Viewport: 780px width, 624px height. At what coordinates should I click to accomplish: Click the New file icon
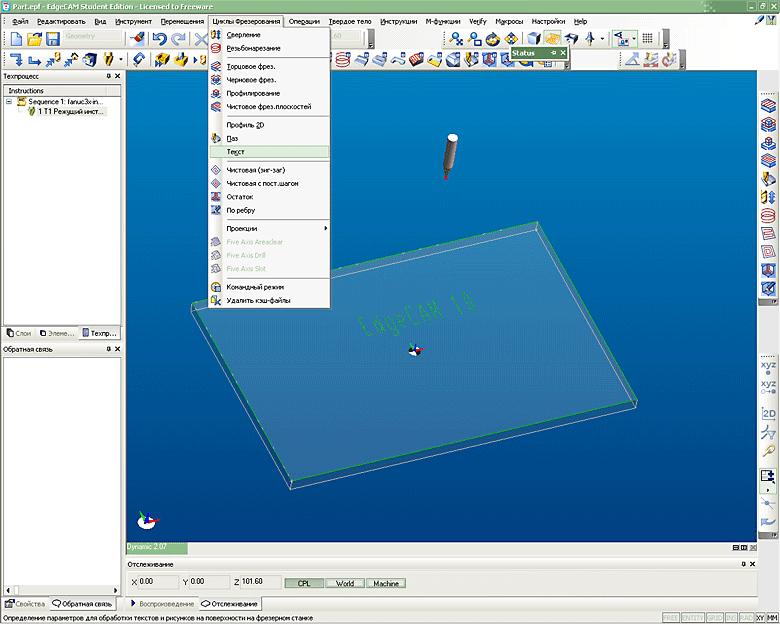(16, 39)
